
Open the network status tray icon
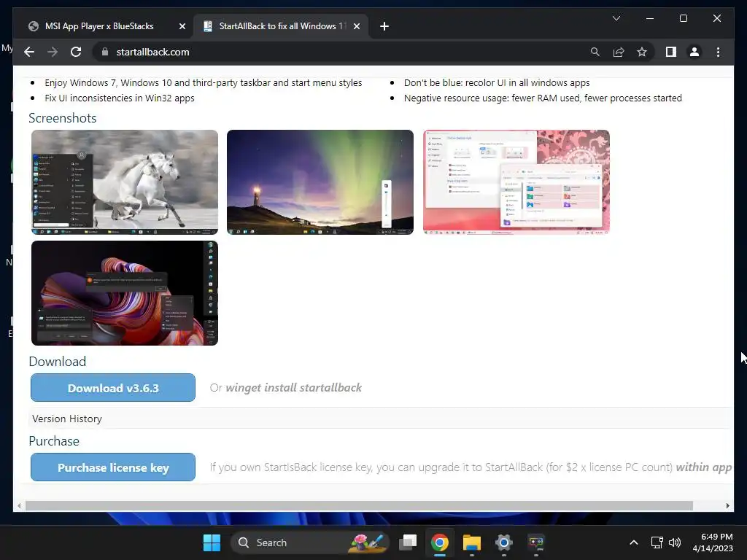[657, 542]
